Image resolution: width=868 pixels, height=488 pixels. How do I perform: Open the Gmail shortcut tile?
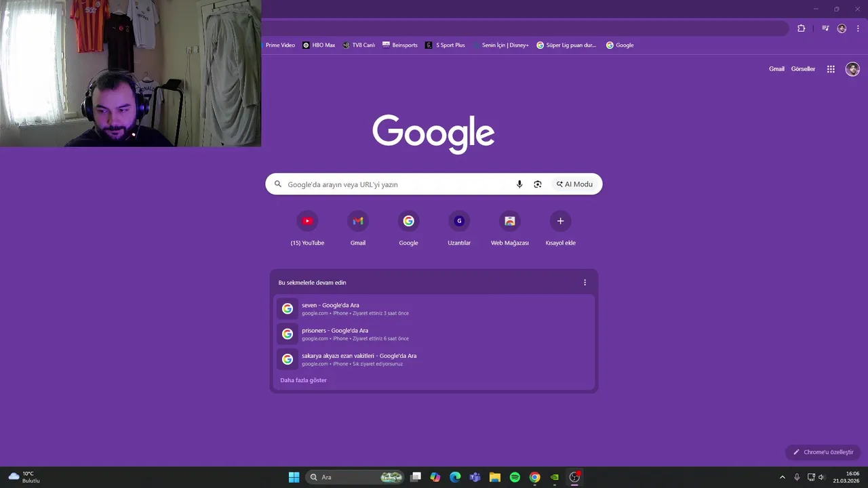[358, 228]
